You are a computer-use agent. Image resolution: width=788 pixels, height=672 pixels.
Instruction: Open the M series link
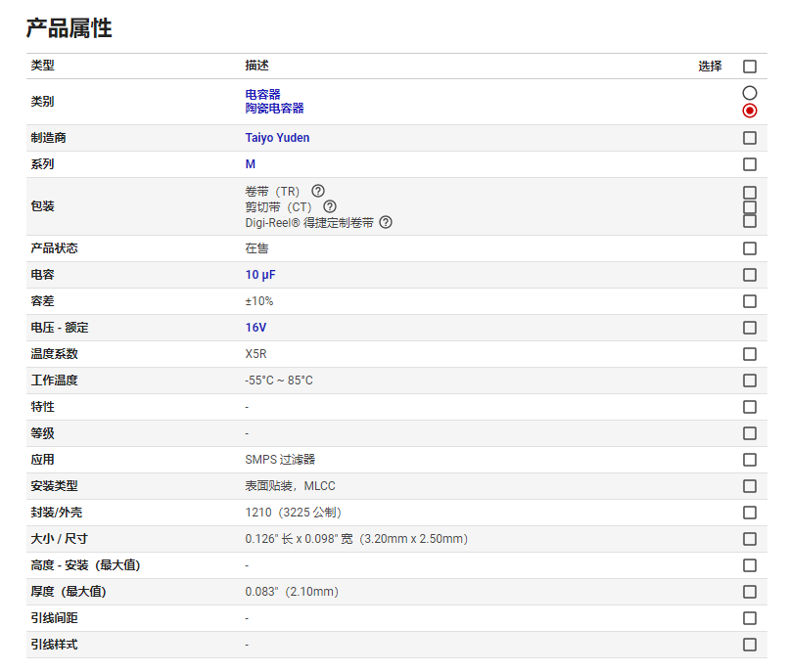click(251, 164)
